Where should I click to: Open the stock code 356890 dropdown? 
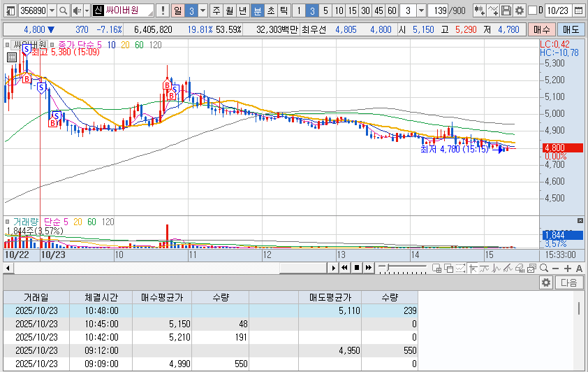point(52,10)
